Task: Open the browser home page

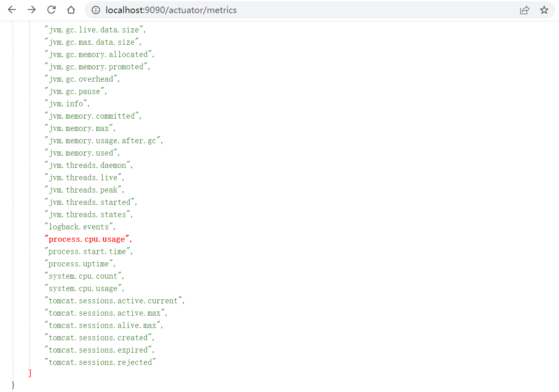Action: (x=71, y=10)
